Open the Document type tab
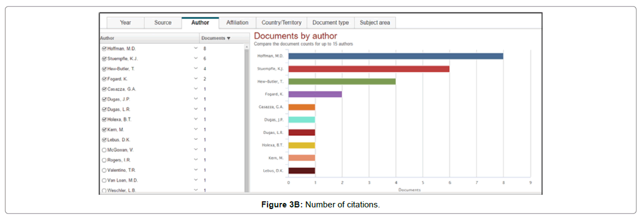Viewport: 644px width, 220px height. [330, 22]
